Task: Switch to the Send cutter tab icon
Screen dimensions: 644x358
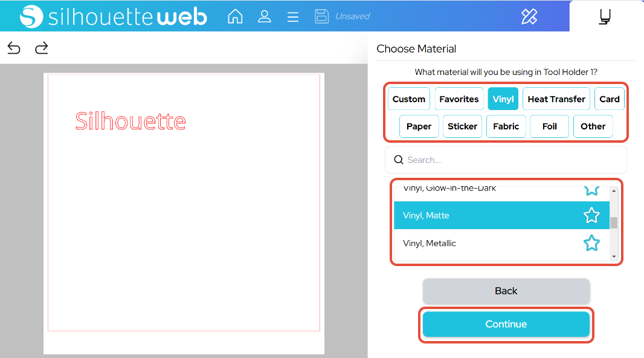Action: (605, 16)
